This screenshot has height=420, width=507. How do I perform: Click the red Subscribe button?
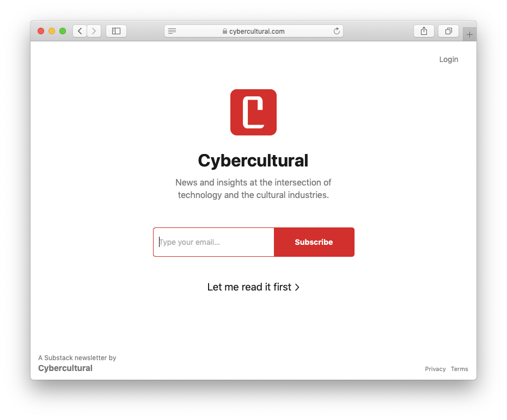[x=314, y=242]
